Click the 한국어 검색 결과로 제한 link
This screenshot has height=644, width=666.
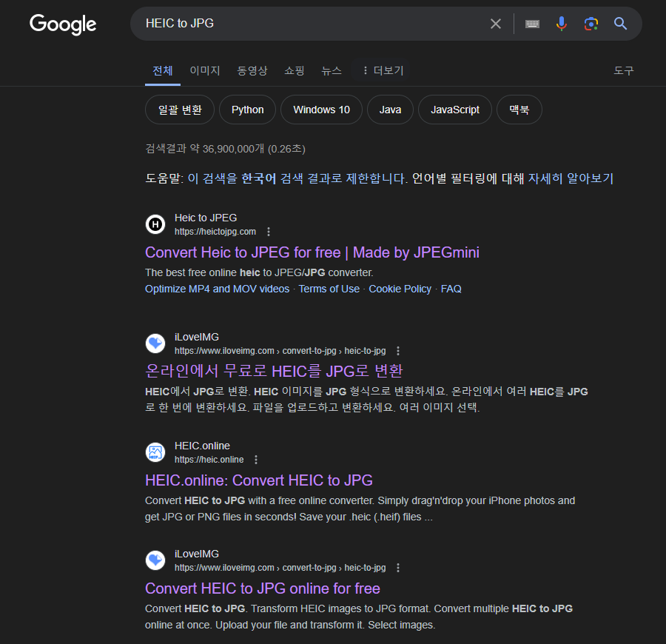pos(297,178)
